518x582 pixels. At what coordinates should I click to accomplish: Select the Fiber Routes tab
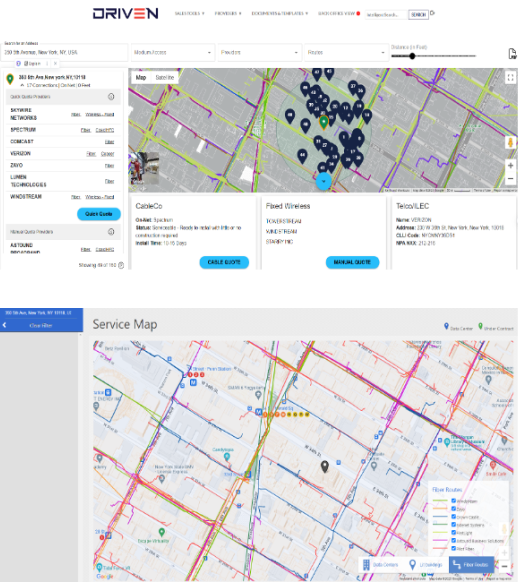coord(471,565)
